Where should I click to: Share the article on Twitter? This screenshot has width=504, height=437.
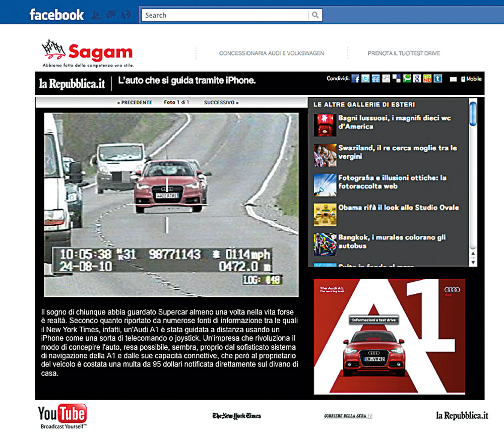(x=365, y=79)
